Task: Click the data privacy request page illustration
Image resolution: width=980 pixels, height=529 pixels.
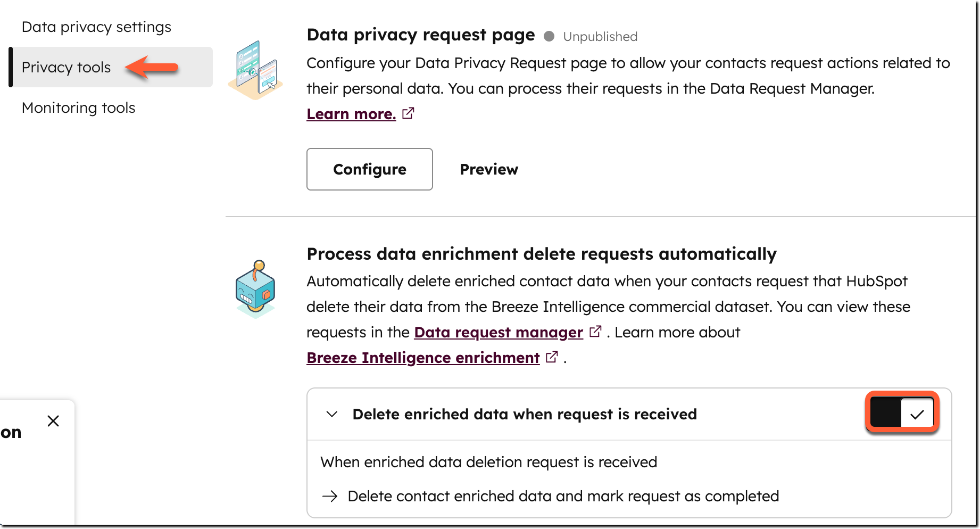Action: coord(256,68)
